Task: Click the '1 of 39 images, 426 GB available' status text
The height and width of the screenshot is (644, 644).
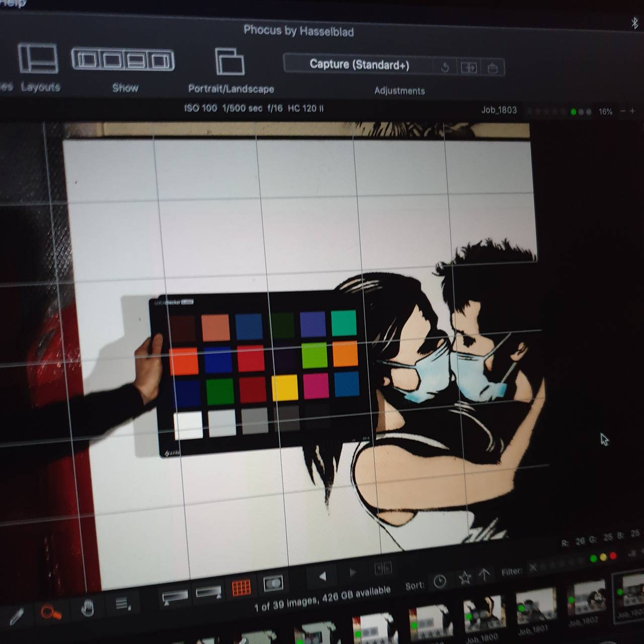Action: point(323,598)
